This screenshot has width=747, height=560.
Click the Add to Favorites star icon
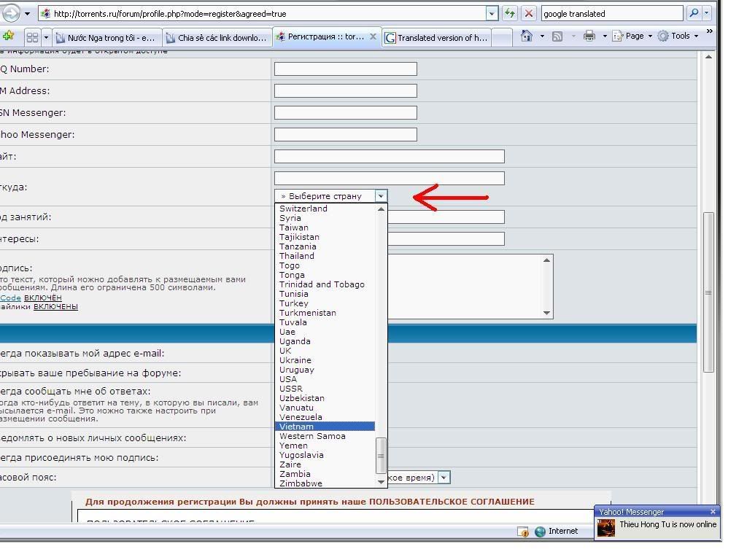click(8, 36)
